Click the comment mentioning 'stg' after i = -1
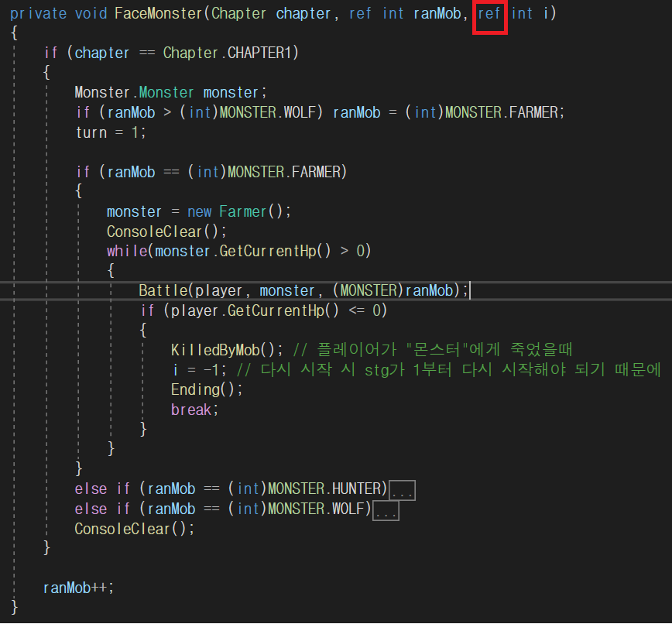This screenshot has width=672, height=624. (x=449, y=370)
